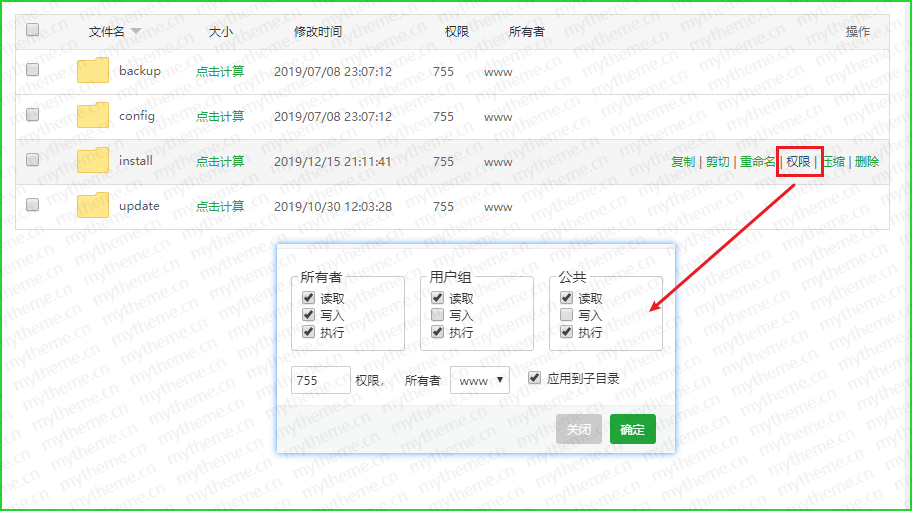
Task: Click the config folder icon
Action: (x=93, y=116)
